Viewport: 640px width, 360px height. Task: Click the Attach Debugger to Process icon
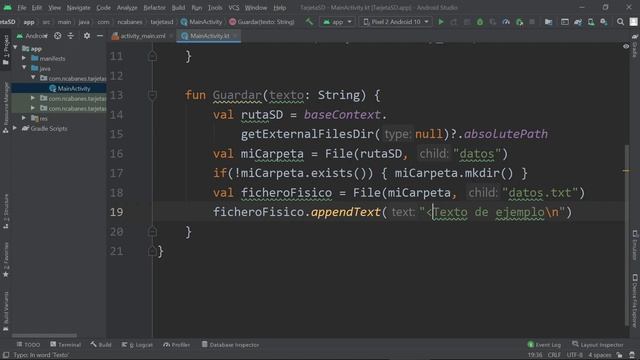[x=520, y=22]
